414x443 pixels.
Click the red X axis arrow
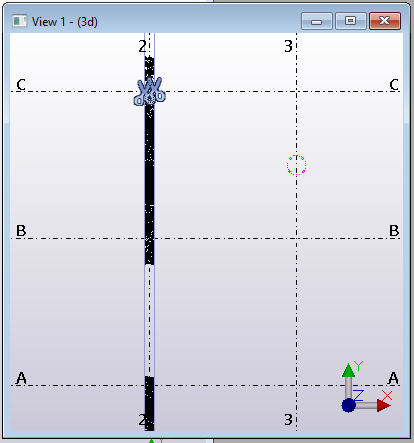pos(383,405)
